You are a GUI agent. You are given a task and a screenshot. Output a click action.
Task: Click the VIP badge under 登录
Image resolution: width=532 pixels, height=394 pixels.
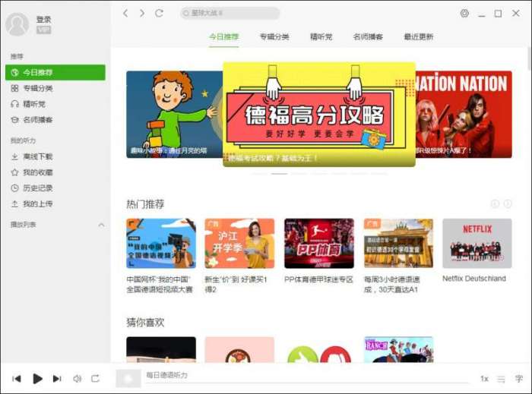(x=44, y=30)
